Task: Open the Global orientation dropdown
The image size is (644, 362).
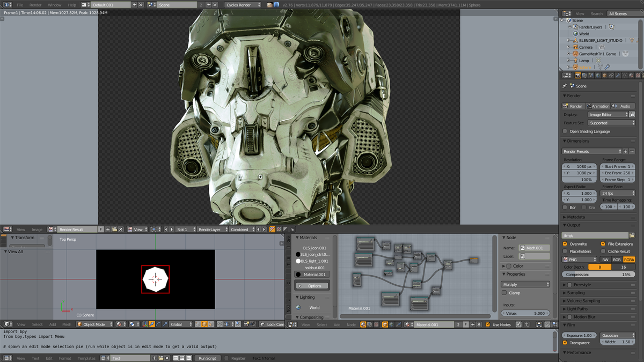Action: click(x=181, y=324)
